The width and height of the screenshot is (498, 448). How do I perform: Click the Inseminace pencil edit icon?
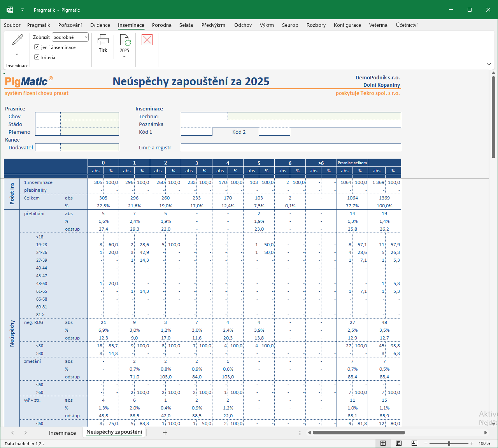click(17, 40)
